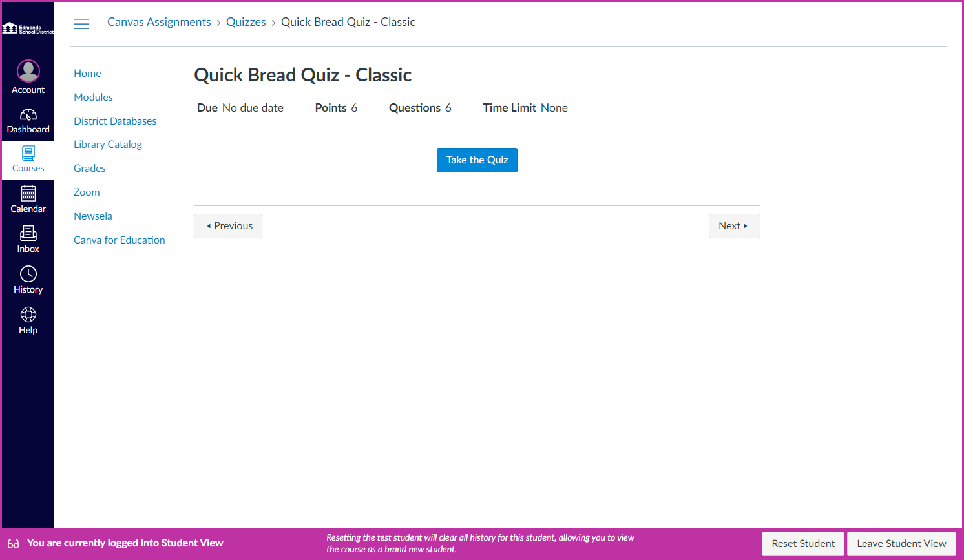Click the Take the Quiz button
This screenshot has width=964, height=560.
click(x=477, y=160)
